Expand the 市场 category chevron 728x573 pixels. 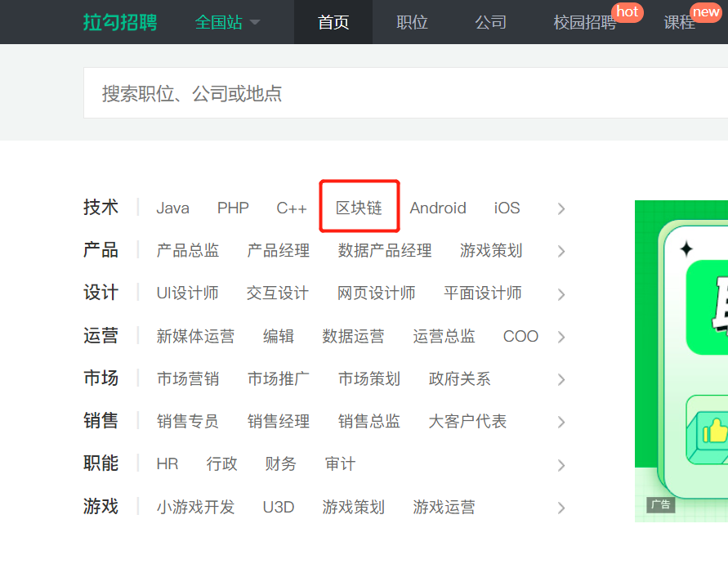pyautogui.click(x=561, y=379)
